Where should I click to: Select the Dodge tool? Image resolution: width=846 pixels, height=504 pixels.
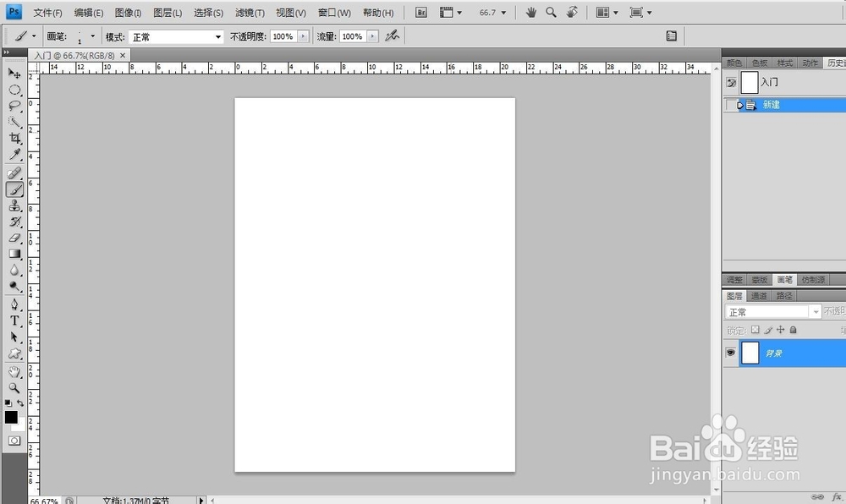[14, 286]
